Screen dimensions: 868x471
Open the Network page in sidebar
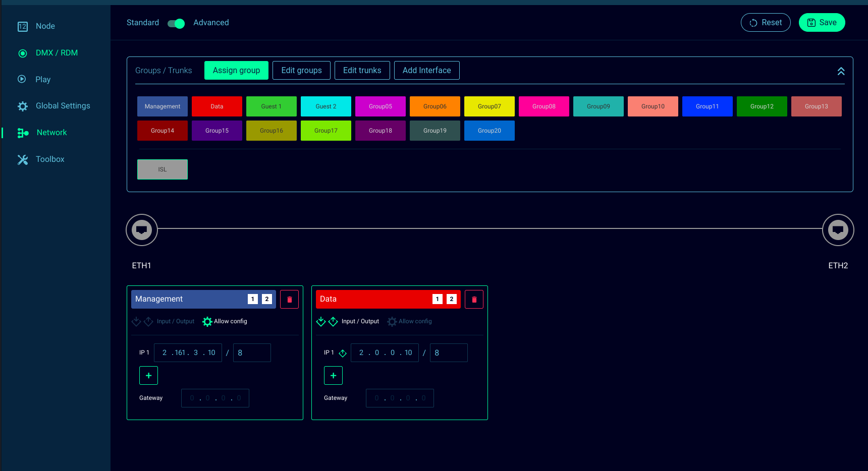click(x=51, y=133)
